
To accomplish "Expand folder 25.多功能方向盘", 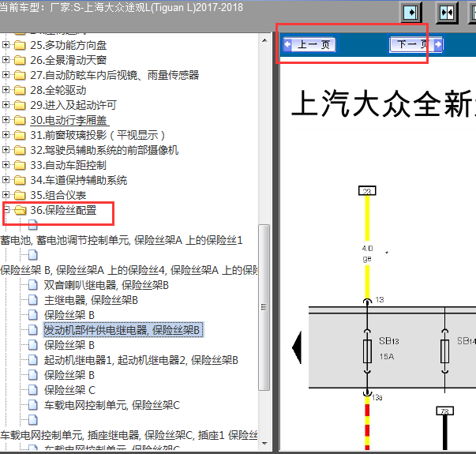I will (6, 45).
